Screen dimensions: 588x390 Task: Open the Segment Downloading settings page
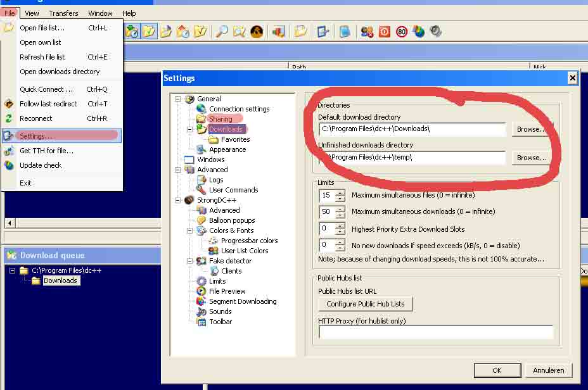(x=243, y=301)
